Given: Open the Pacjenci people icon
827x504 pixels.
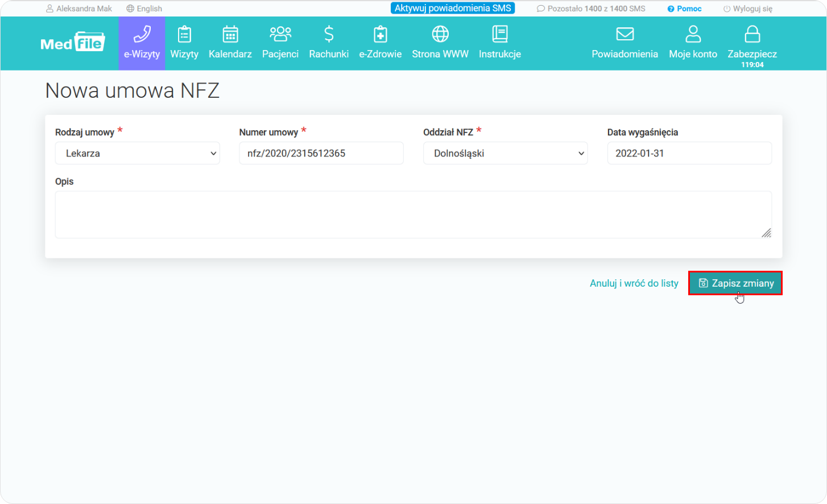Looking at the screenshot, I should (280, 34).
